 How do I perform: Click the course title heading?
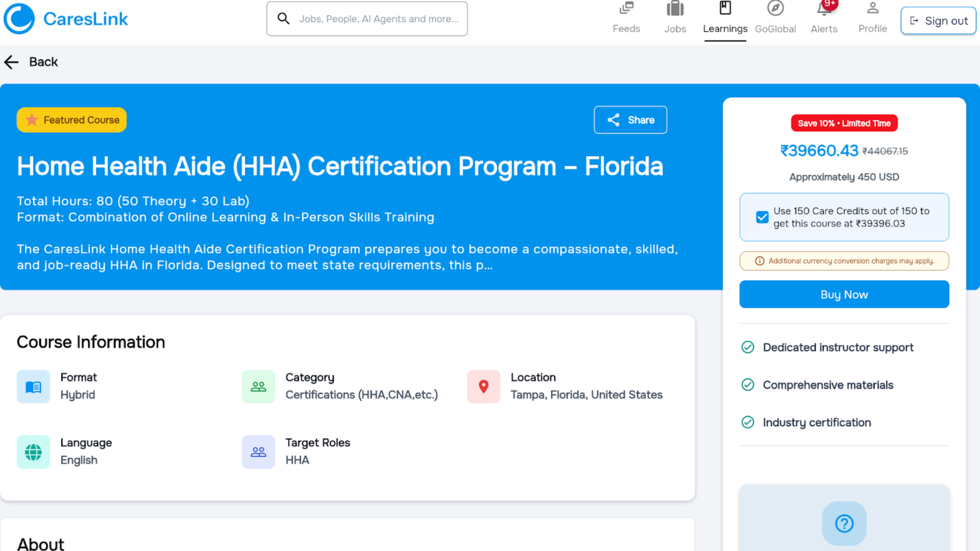(x=340, y=167)
